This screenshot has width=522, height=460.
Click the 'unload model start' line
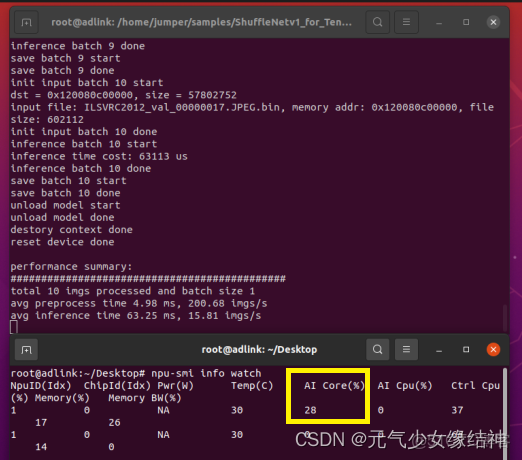(x=65, y=205)
